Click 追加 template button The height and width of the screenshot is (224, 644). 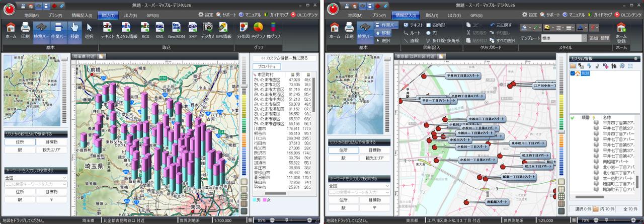[x=594, y=38]
